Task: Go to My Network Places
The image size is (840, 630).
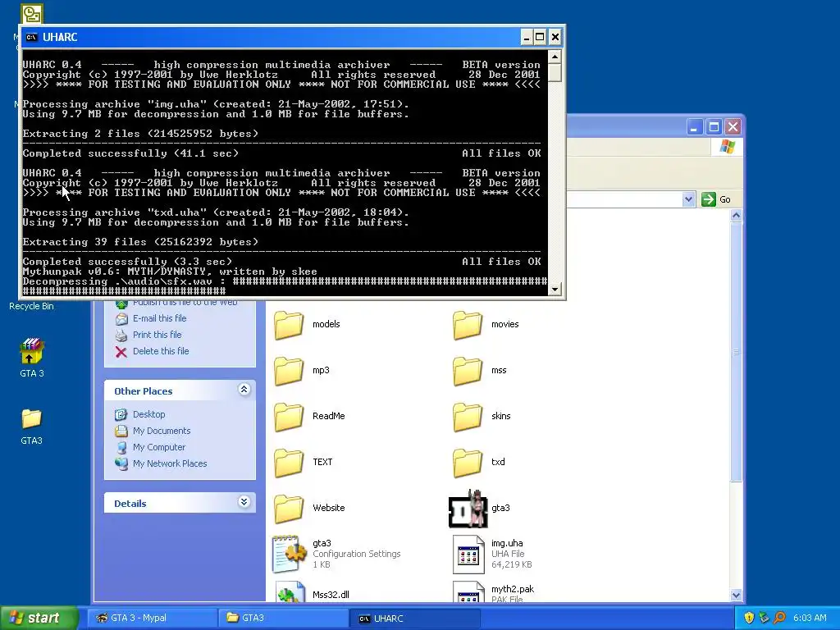Action: (170, 464)
